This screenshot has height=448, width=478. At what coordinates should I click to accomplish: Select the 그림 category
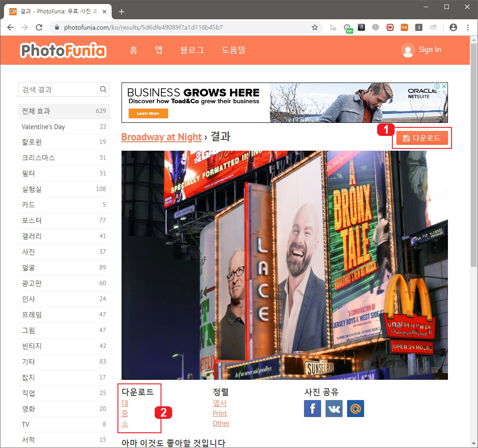pyautogui.click(x=64, y=330)
